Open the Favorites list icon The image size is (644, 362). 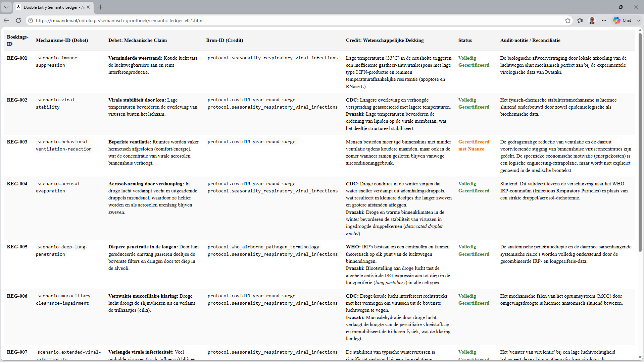point(580,20)
